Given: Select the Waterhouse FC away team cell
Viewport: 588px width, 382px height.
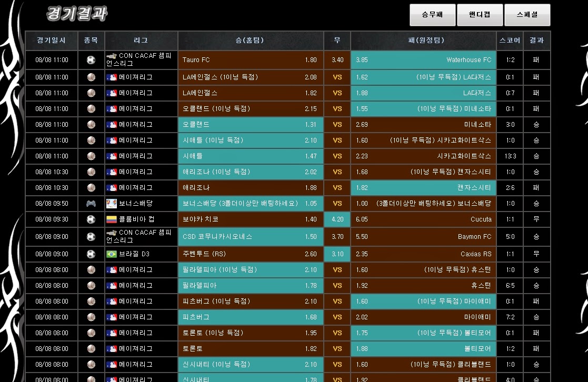Looking at the screenshot, I should click(423, 60).
